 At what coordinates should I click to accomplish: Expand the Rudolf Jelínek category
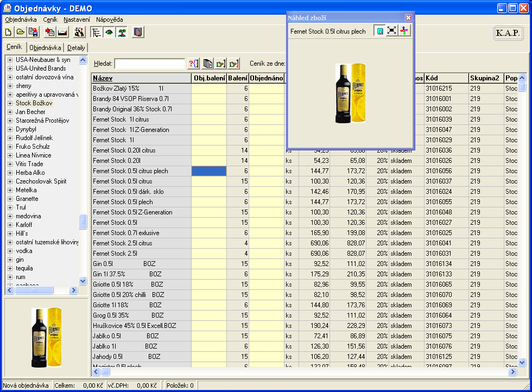[10, 138]
